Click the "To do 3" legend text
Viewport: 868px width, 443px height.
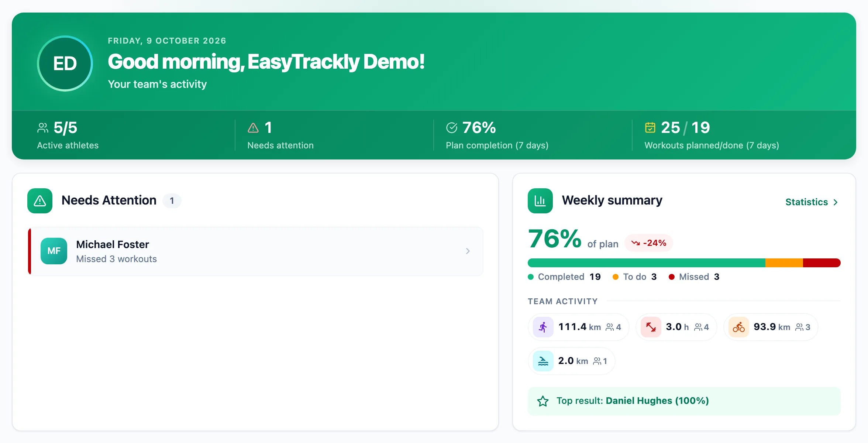[640, 277]
